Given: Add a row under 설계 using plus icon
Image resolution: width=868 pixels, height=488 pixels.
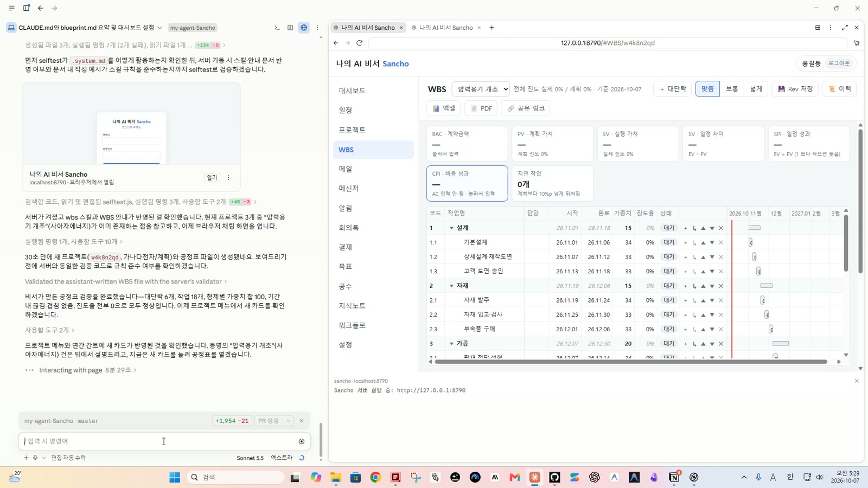Looking at the screenshot, I should 685,228.
